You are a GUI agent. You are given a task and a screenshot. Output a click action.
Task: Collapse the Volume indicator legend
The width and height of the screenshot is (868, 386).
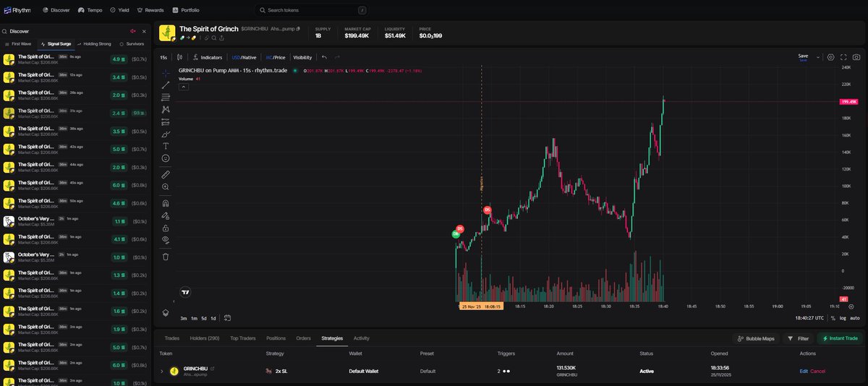point(184,87)
